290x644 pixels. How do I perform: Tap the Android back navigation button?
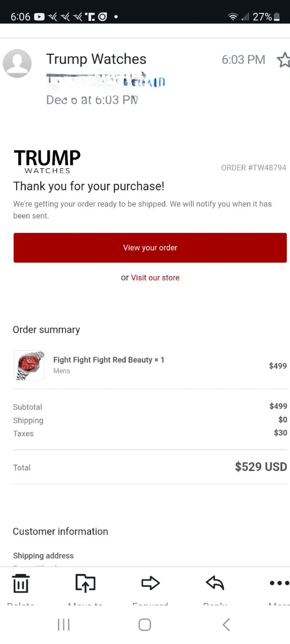226,625
